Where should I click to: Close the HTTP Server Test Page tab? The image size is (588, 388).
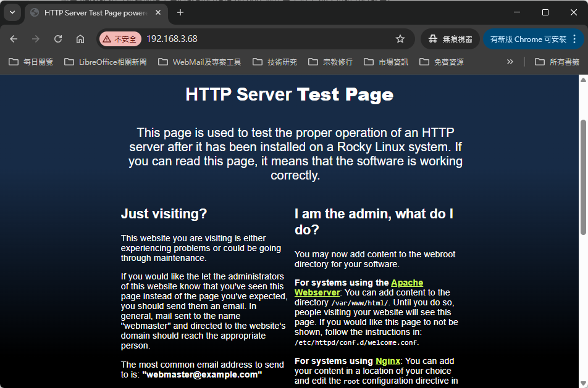[x=158, y=13]
